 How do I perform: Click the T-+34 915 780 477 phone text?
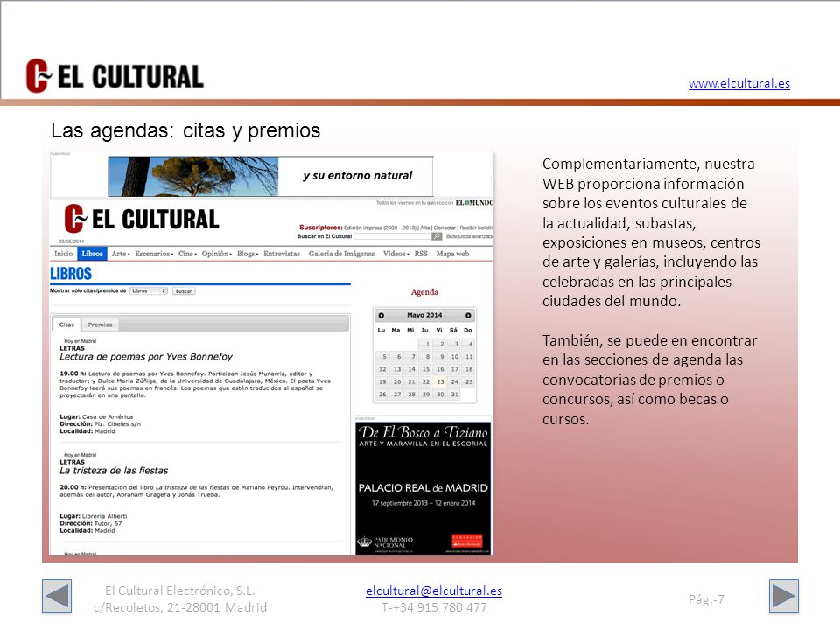(x=434, y=607)
